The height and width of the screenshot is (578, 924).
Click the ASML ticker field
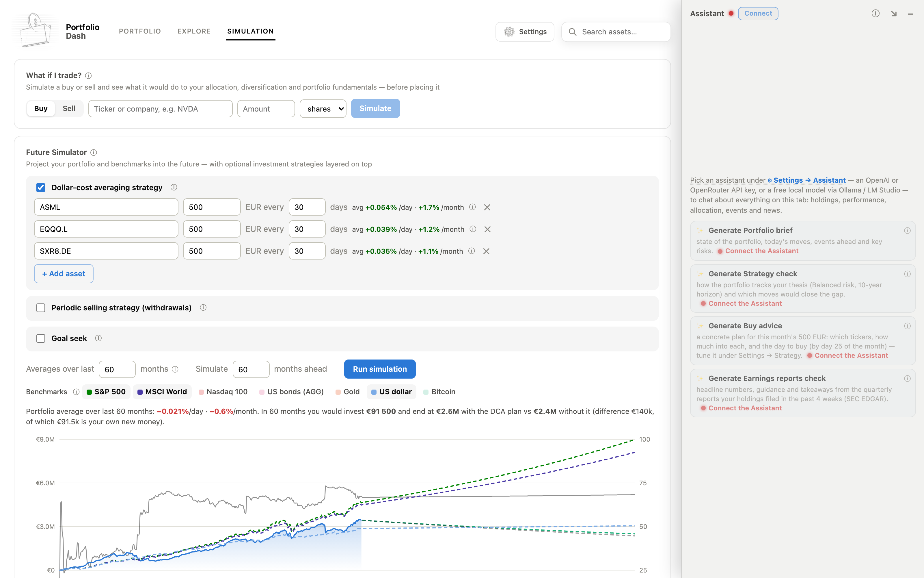click(106, 207)
